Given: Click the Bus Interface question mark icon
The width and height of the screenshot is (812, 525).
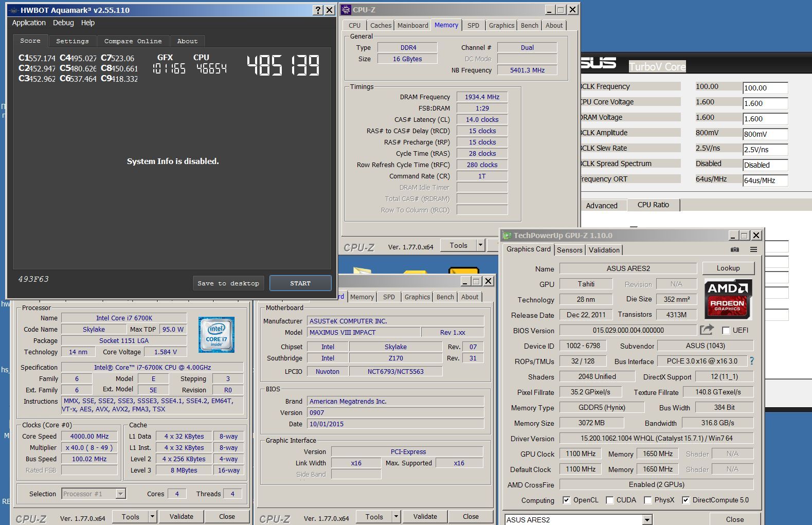Looking at the screenshot, I should tap(752, 361).
